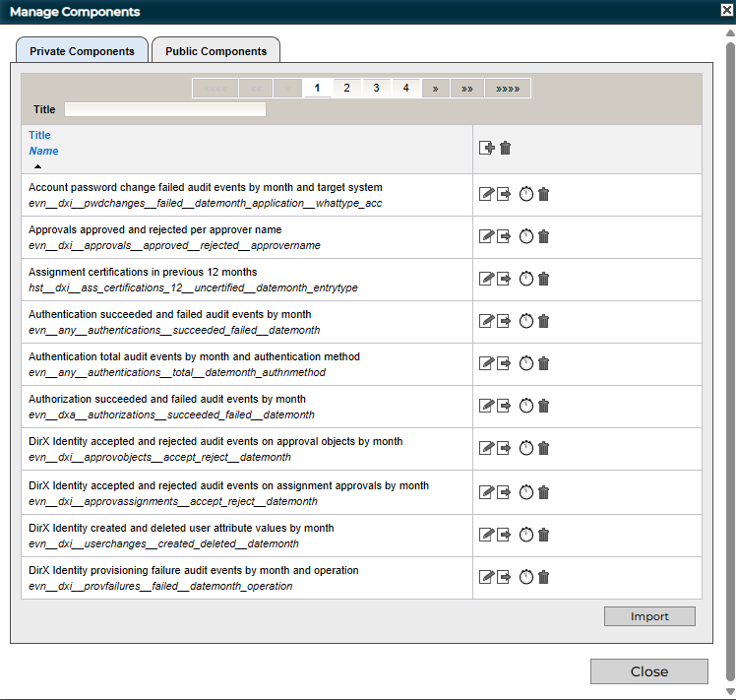736x700 pixels.
Task: Select the Private Components tab
Action: point(82,51)
